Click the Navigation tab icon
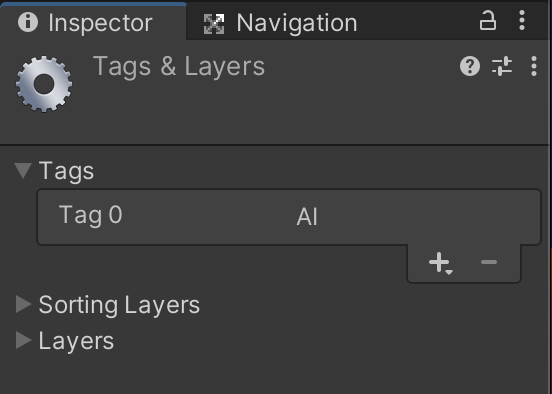This screenshot has height=394, width=552. pos(214,24)
